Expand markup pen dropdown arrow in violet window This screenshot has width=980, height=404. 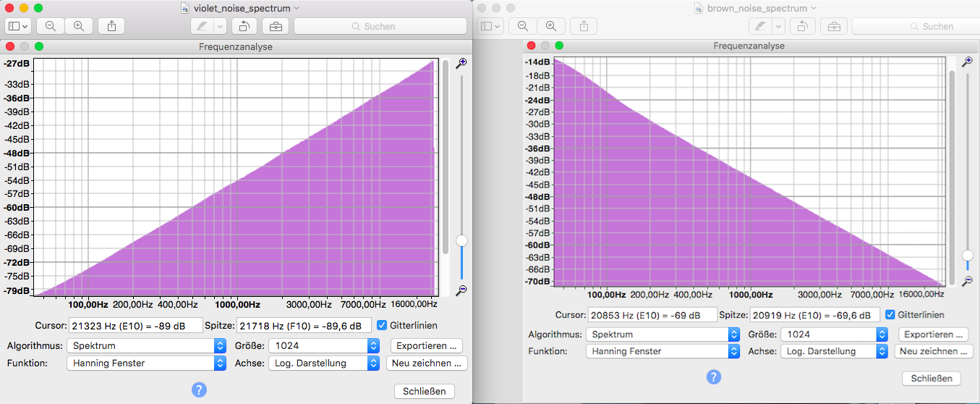pos(220,26)
